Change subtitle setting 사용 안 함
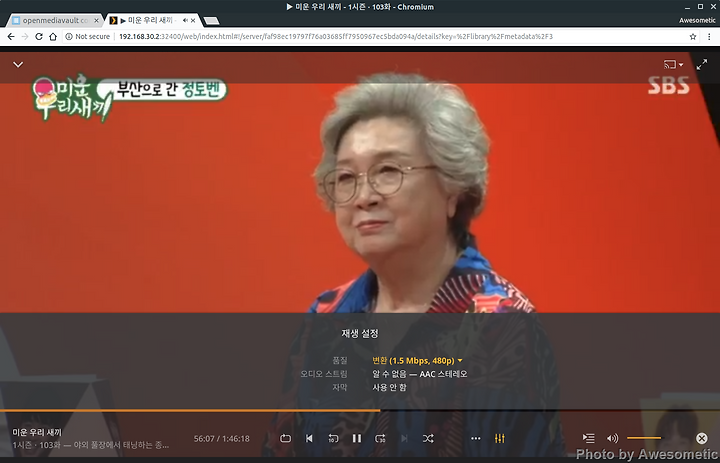The width and height of the screenshot is (720, 463). pos(389,387)
